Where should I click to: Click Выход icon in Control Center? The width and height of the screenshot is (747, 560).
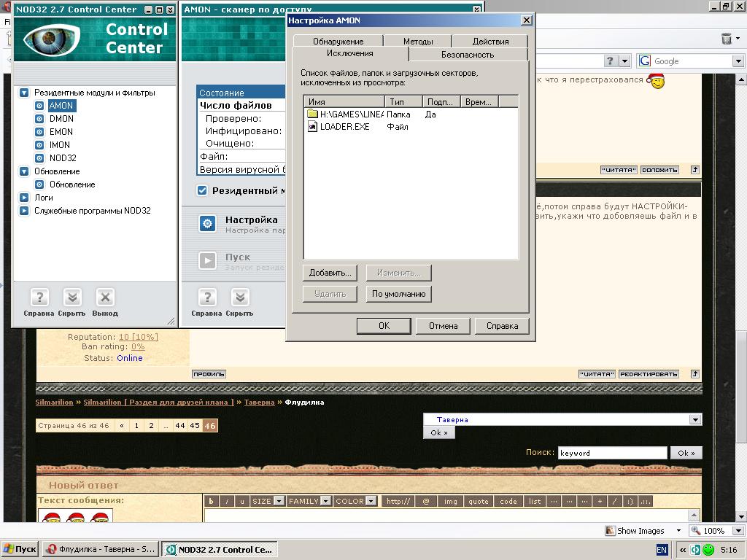tap(105, 297)
